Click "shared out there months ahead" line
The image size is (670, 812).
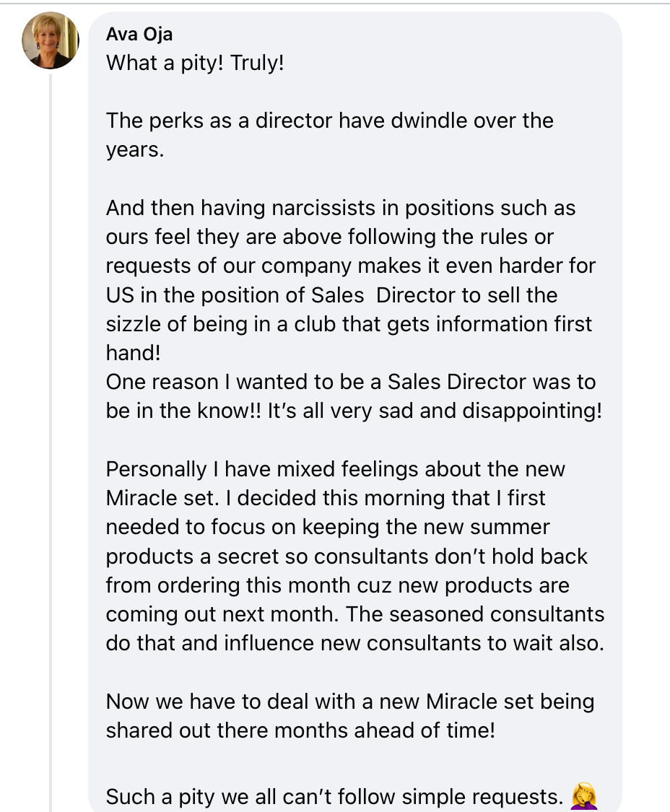pyautogui.click(x=300, y=730)
